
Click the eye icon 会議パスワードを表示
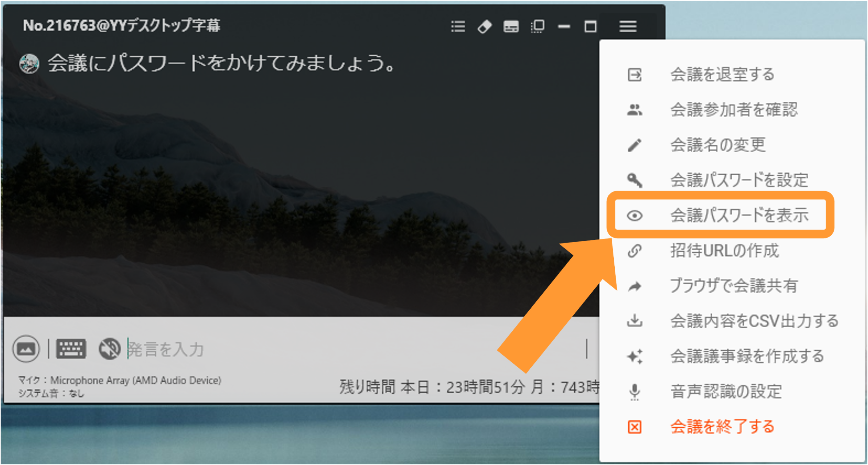tap(634, 215)
